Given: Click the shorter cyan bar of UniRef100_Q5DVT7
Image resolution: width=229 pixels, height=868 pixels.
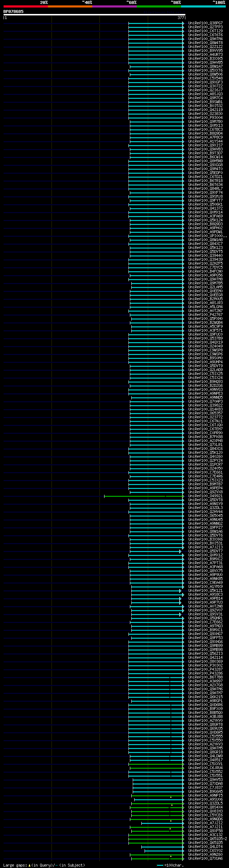Looking at the screenshot, I should 156,551.
